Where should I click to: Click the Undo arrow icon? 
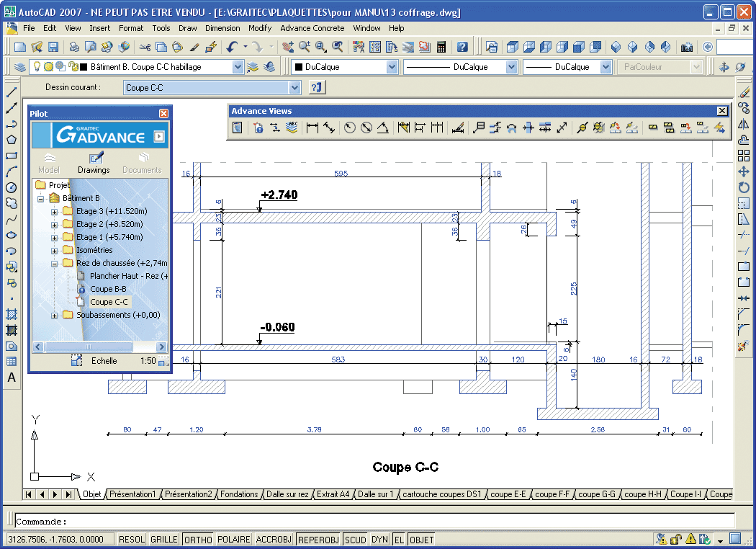point(232,47)
